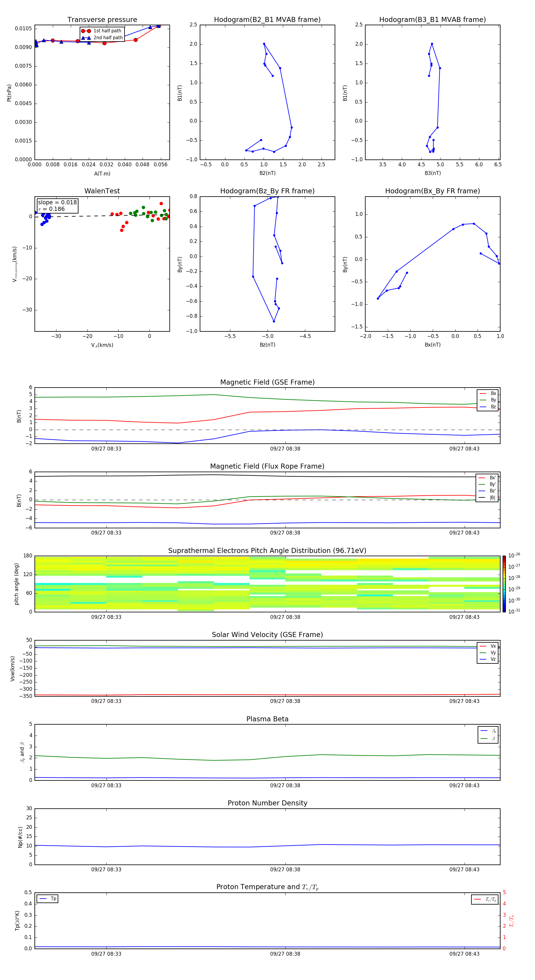Image resolution: width=535 pixels, height=980 pixels.
Task: Click the 'Hodogram(B2_B1 MVAB frame)' title
Action: (267, 20)
